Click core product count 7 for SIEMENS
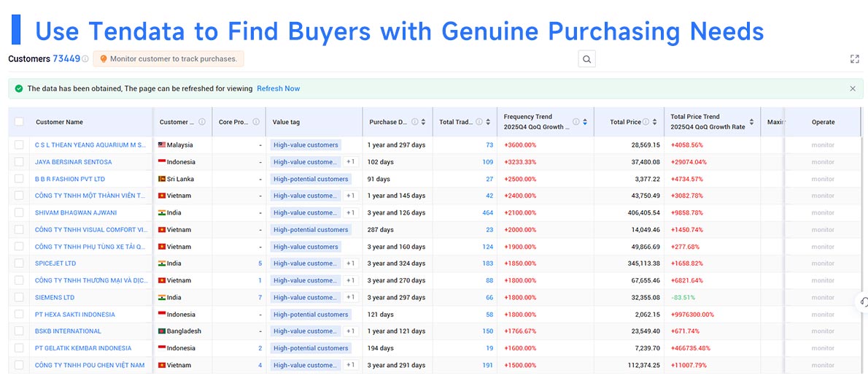This screenshot has width=868, height=381. coord(260,297)
